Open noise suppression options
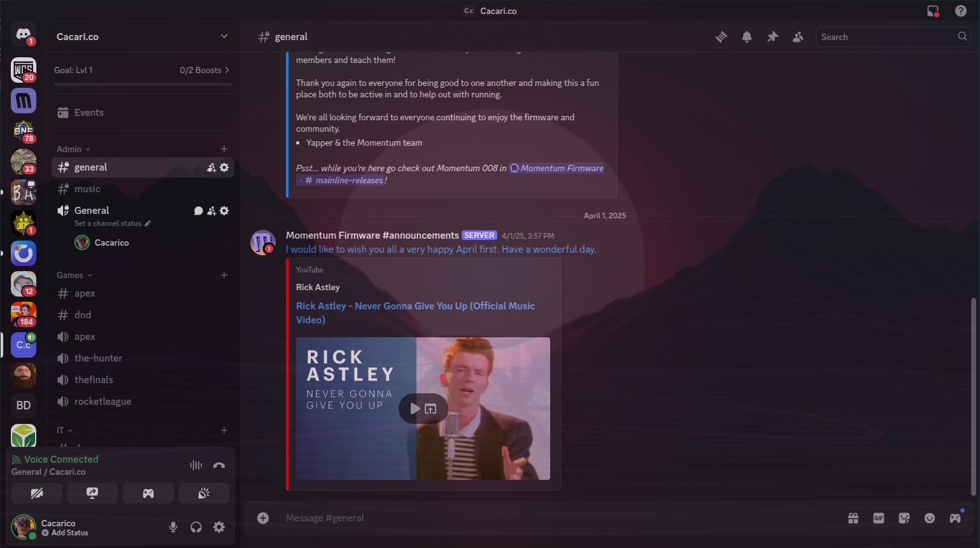 (x=196, y=465)
